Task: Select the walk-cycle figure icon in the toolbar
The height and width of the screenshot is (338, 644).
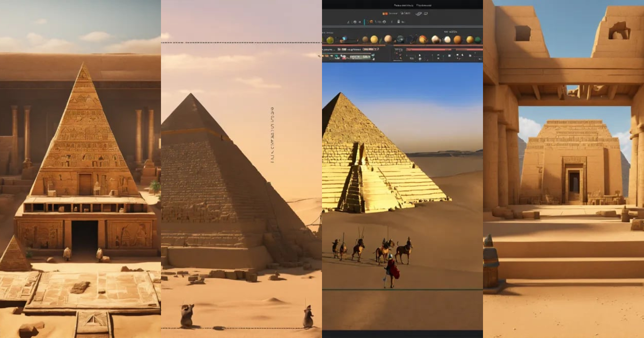Action: (x=348, y=21)
